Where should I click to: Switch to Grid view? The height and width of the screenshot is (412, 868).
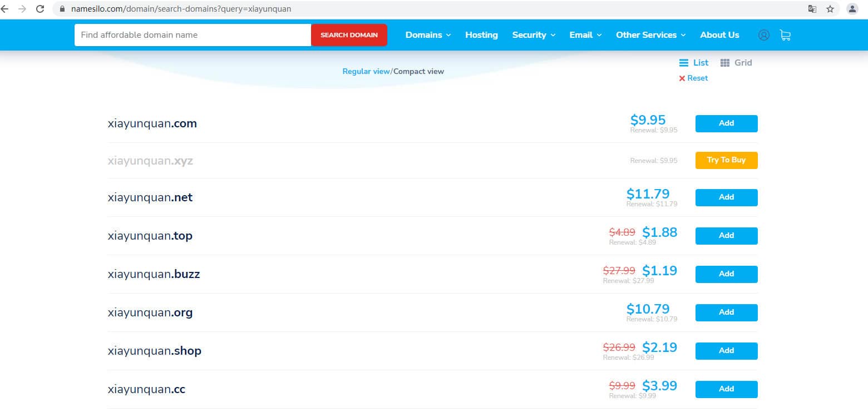[x=736, y=63]
